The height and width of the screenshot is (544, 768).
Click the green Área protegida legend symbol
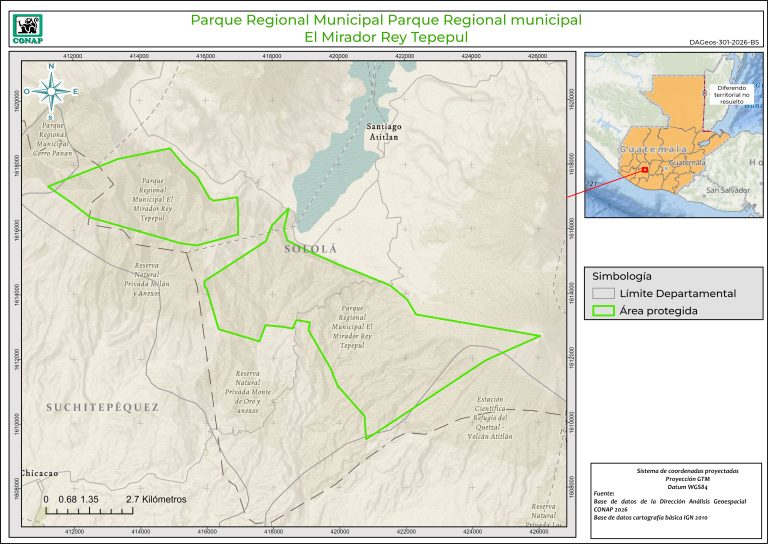pos(602,311)
